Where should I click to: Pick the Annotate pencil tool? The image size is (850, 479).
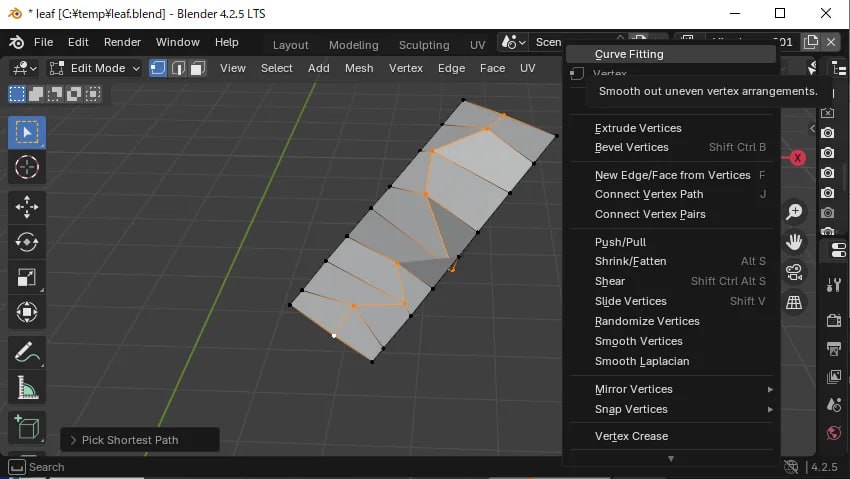(x=27, y=352)
